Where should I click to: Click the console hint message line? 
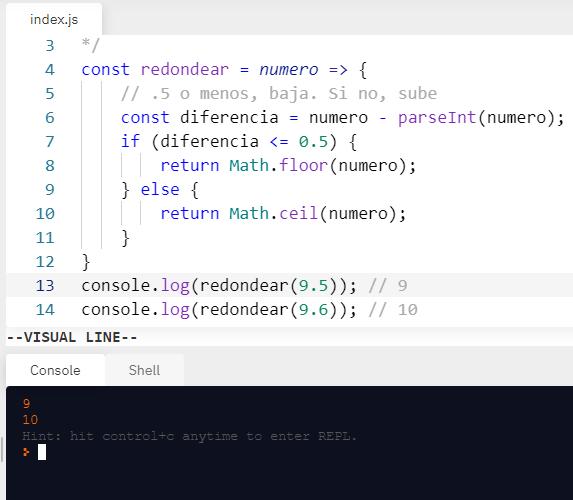tap(189, 436)
